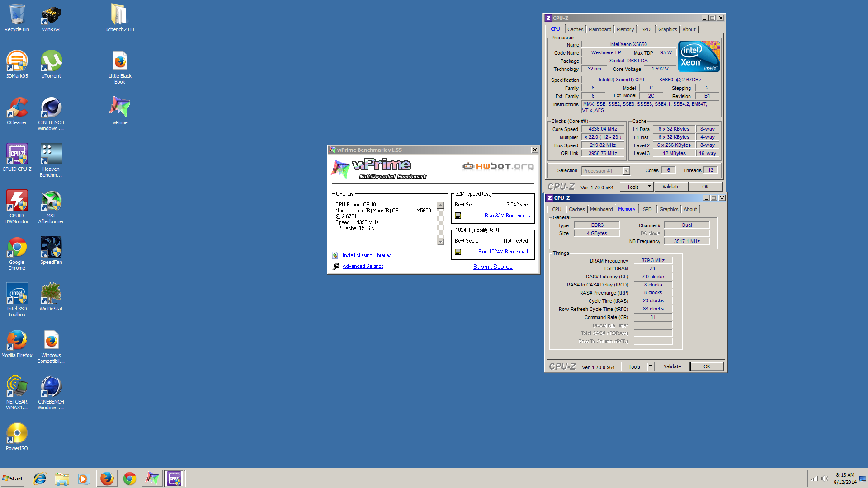The image size is (868, 488).
Task: Select the MSI Afterburner desktop icon
Action: point(51,207)
